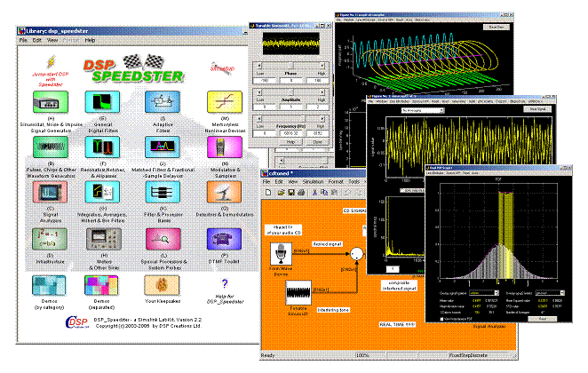Click the Phase current value field
This screenshot has height=373, width=588.
[x=290, y=81]
